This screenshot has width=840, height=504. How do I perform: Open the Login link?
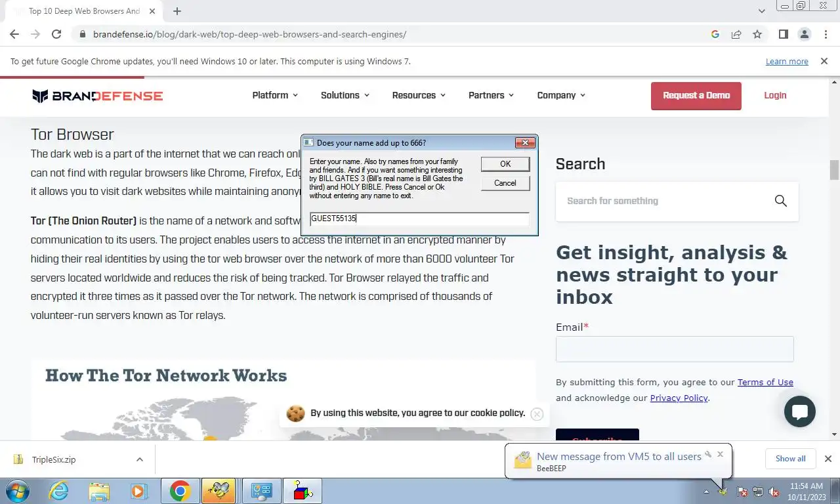coord(775,95)
